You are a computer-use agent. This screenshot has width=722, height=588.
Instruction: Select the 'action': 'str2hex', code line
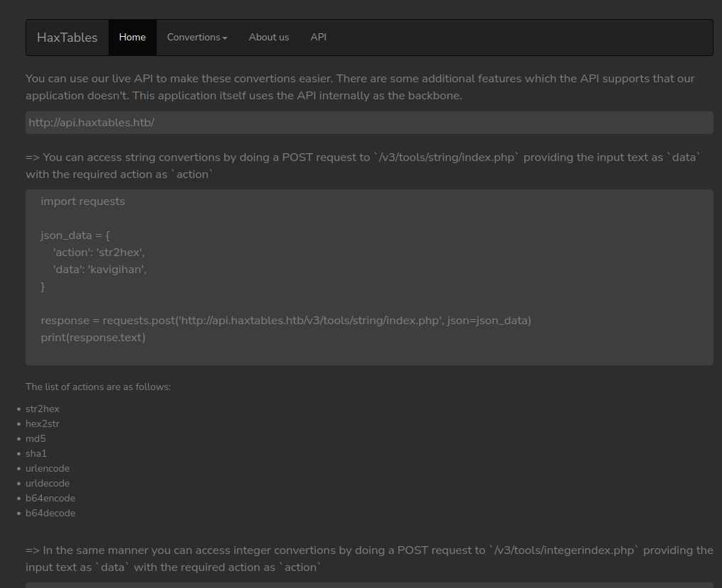(x=99, y=253)
